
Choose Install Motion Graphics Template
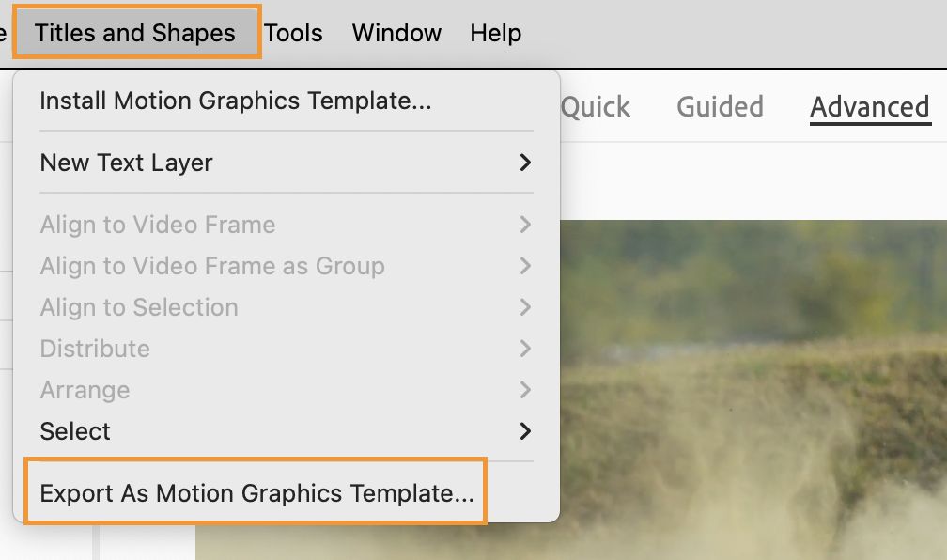point(235,101)
